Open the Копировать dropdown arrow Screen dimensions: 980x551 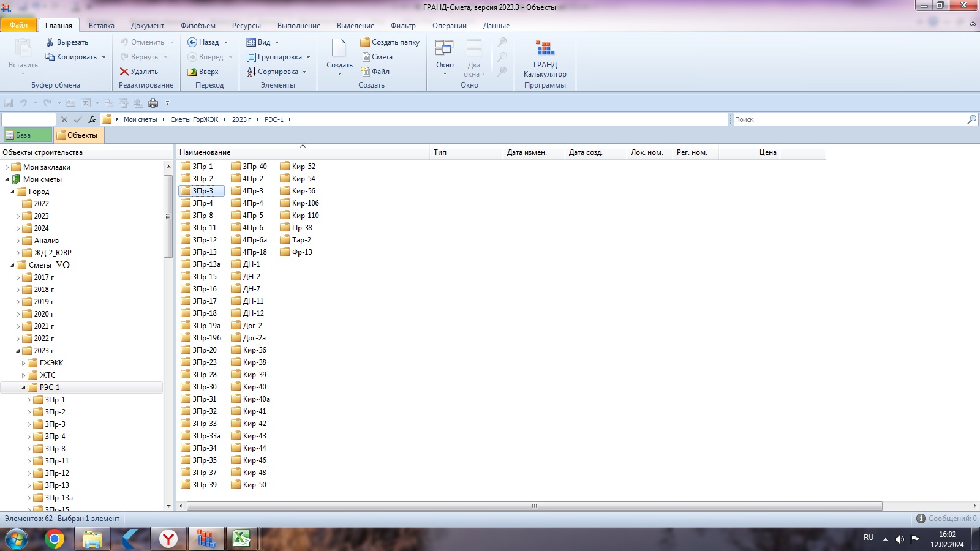(104, 57)
